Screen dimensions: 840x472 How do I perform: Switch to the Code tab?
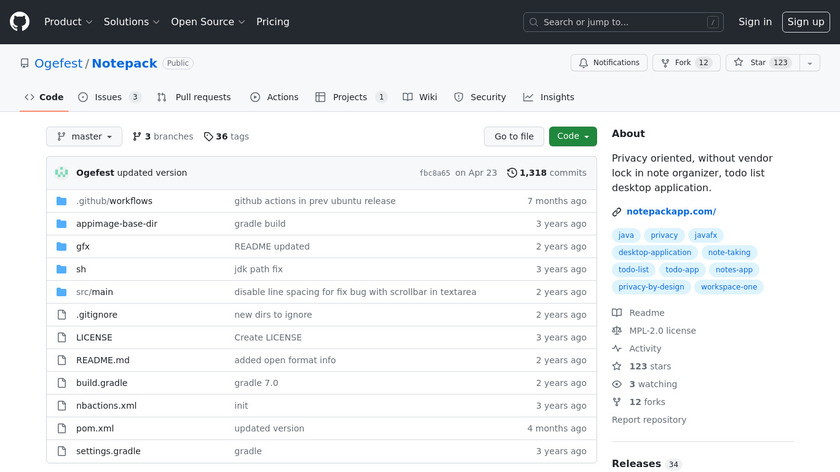point(44,97)
